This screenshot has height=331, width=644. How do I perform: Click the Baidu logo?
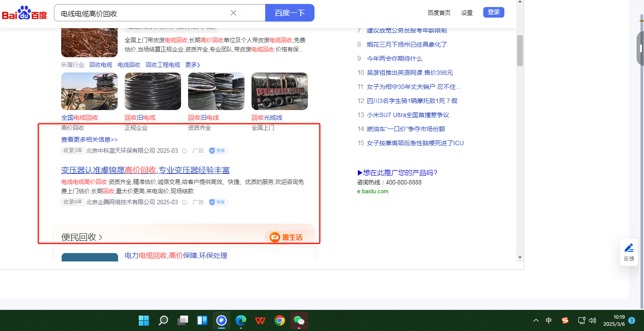pyautogui.click(x=24, y=13)
